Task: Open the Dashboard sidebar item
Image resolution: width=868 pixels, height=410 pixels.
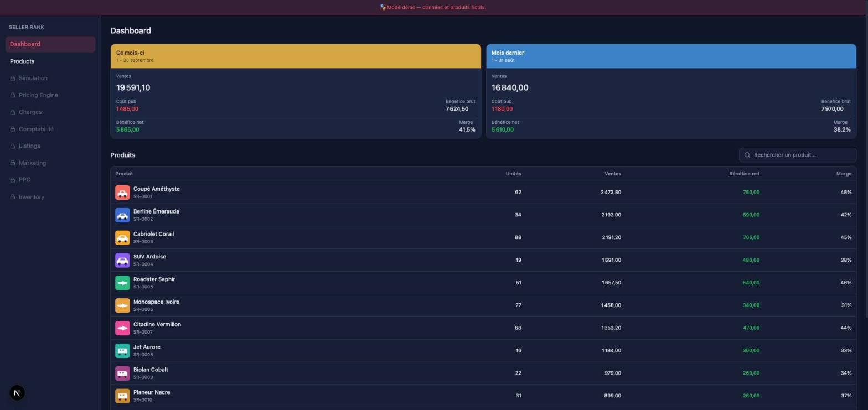Action: coord(50,44)
